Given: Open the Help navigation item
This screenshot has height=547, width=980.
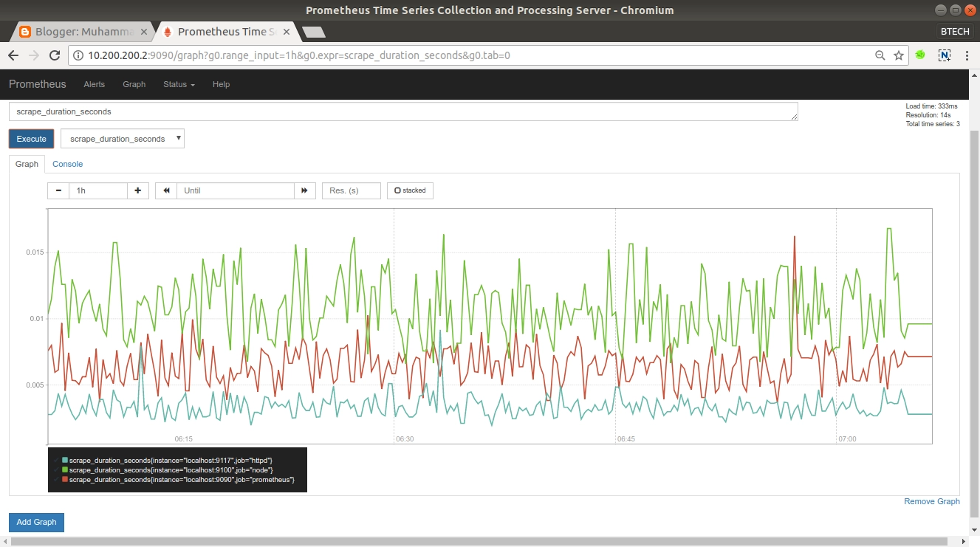Looking at the screenshot, I should click(222, 84).
